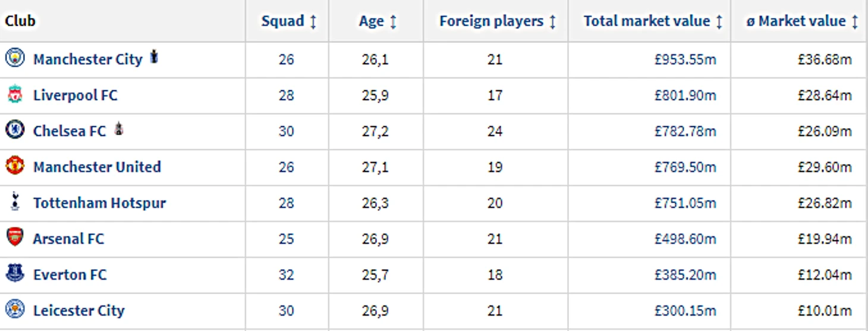Sort by Total market value header
The image size is (868, 331).
(x=653, y=21)
